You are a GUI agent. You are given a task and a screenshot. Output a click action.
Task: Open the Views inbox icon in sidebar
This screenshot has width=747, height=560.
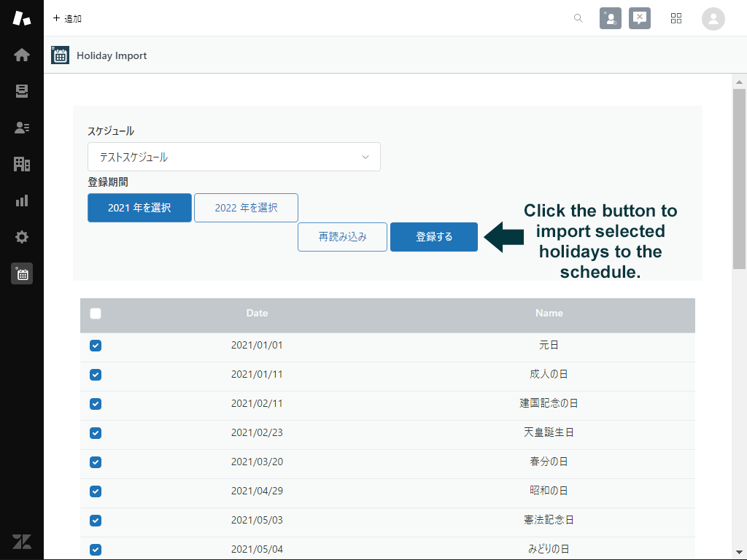(x=22, y=91)
